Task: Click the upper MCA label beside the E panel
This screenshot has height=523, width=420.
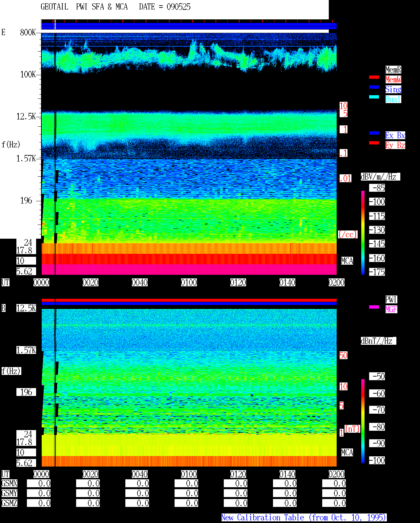Action: (x=347, y=261)
